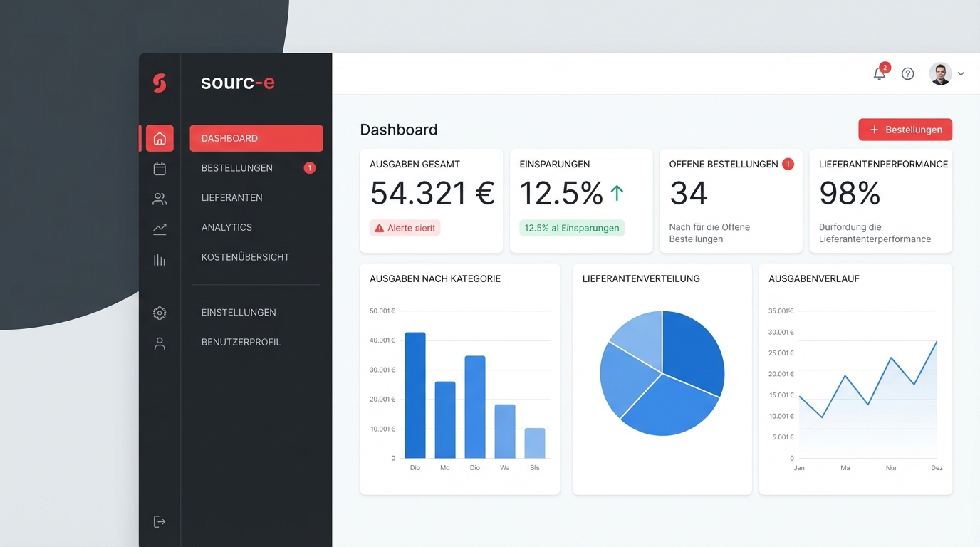Click the Durfordung die Lieferantenterperformance text
This screenshot has width=980, height=547.
pyautogui.click(x=875, y=234)
